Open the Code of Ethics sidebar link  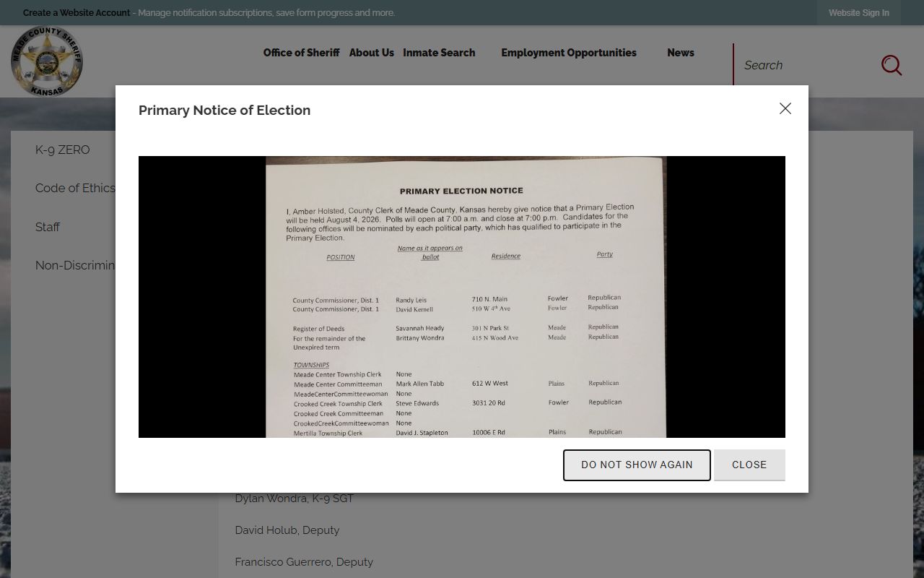75,188
